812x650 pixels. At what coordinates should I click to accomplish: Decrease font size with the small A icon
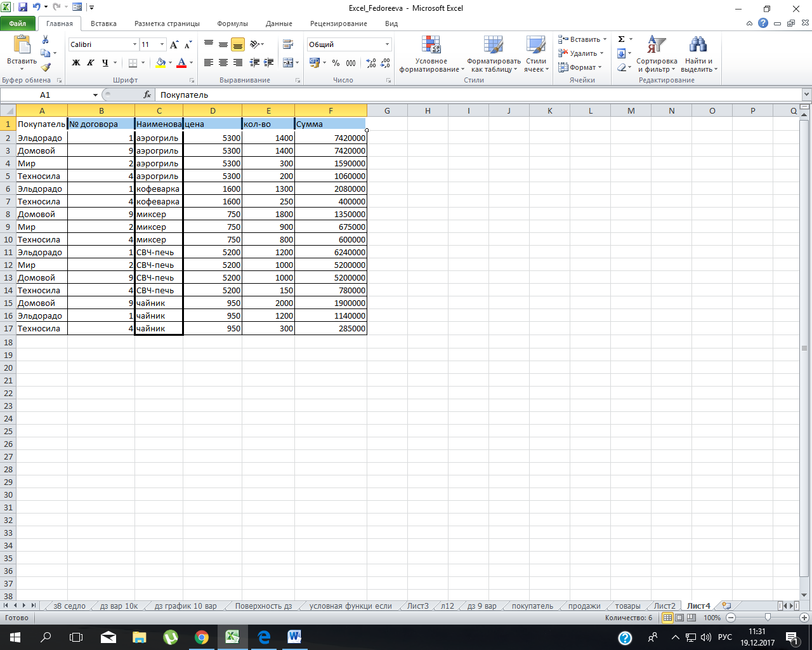188,44
